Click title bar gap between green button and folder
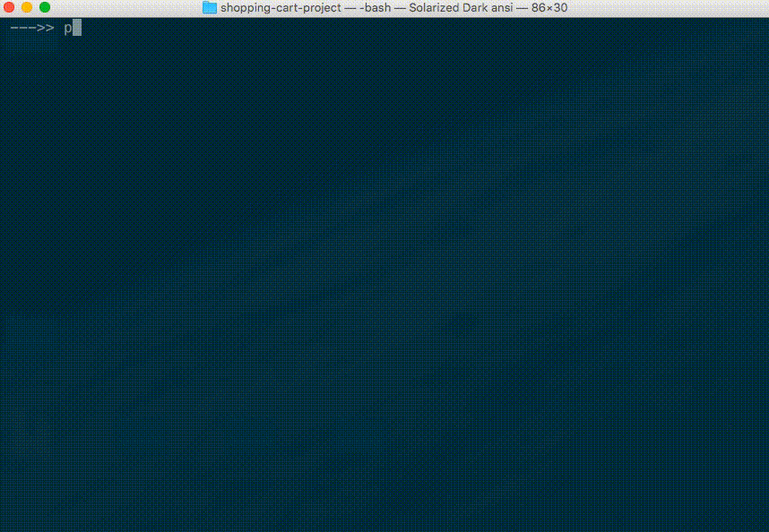Screen dimensions: 769x532 pyautogui.click(x=125, y=7)
